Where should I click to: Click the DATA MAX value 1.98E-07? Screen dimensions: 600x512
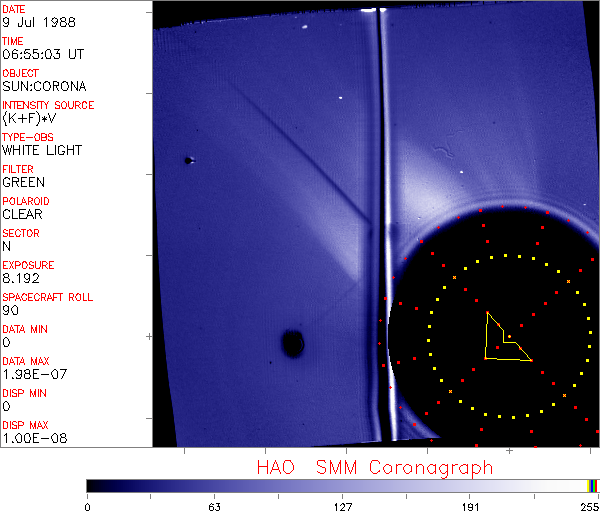click(x=30, y=374)
